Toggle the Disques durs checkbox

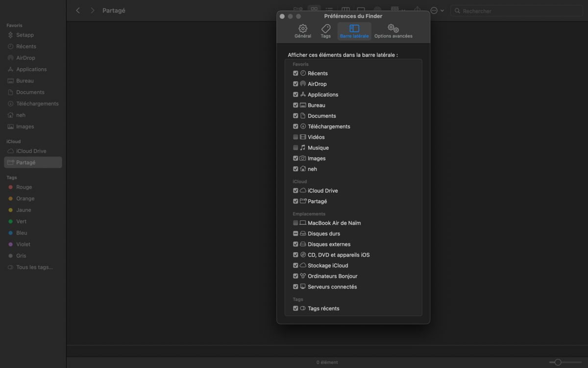point(295,234)
